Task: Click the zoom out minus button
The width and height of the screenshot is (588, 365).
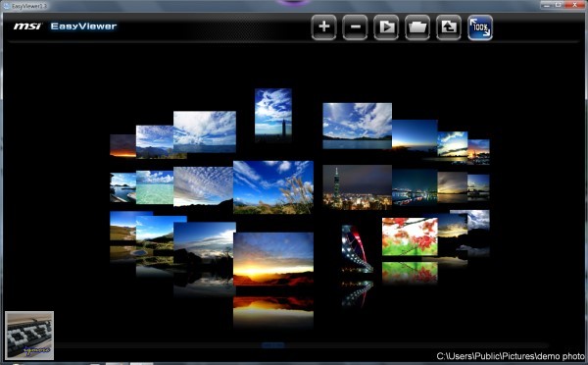Action: (x=355, y=27)
